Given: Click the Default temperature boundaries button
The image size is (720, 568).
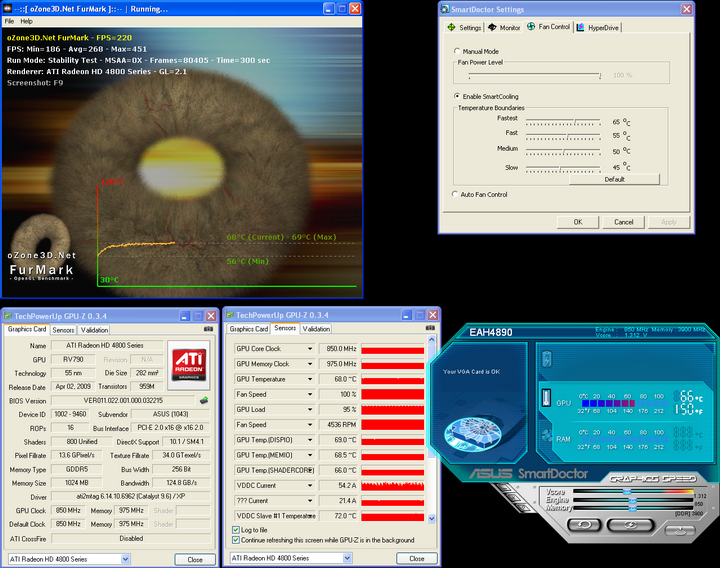Looking at the screenshot, I should tap(614, 180).
